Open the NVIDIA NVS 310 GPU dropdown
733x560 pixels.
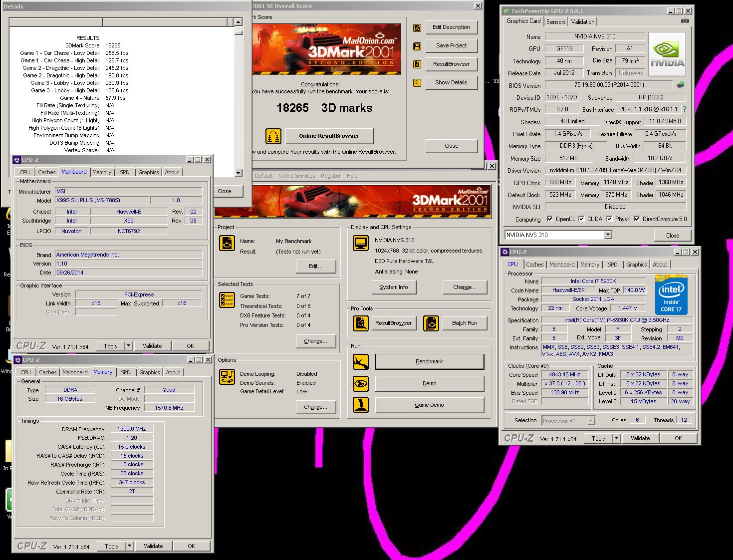point(608,235)
